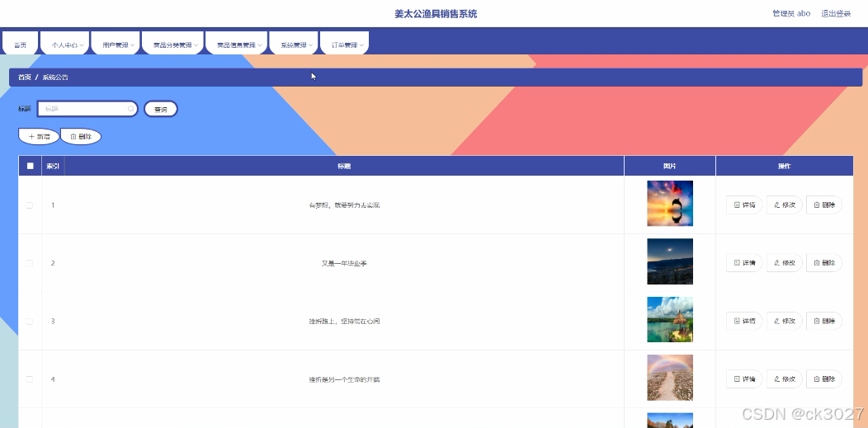Viewport: 868px width, 428px height.
Task: Click 系统公告 in the breadcrumb bar
Action: pyautogui.click(x=55, y=78)
